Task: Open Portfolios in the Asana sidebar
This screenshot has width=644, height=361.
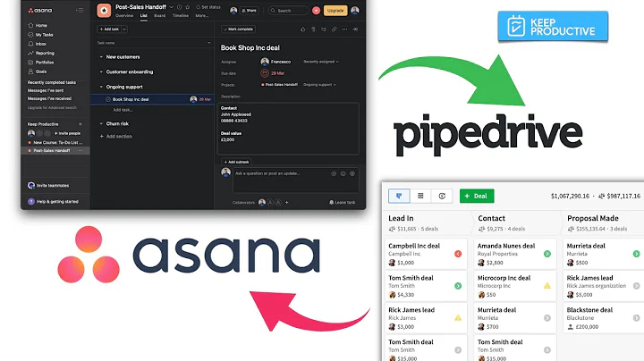Action: point(40,63)
